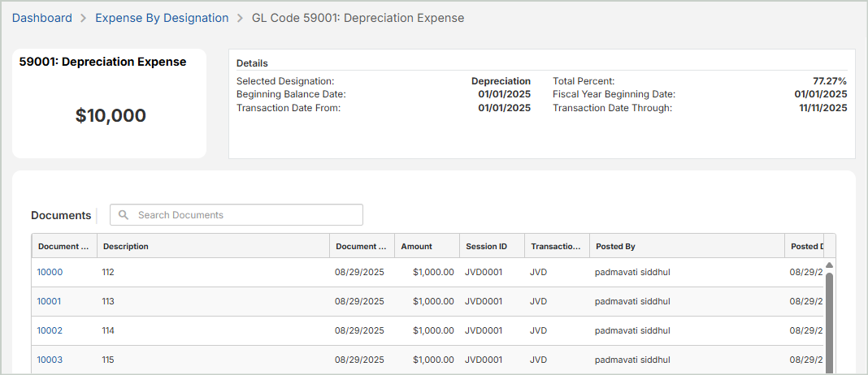Sort by the Description column header
868x375 pixels.
(126, 246)
